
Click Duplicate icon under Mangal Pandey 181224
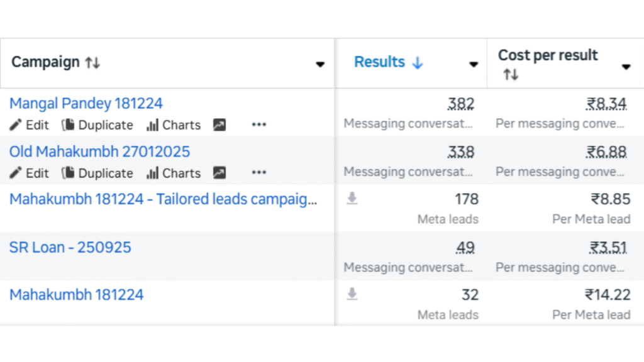(x=68, y=125)
